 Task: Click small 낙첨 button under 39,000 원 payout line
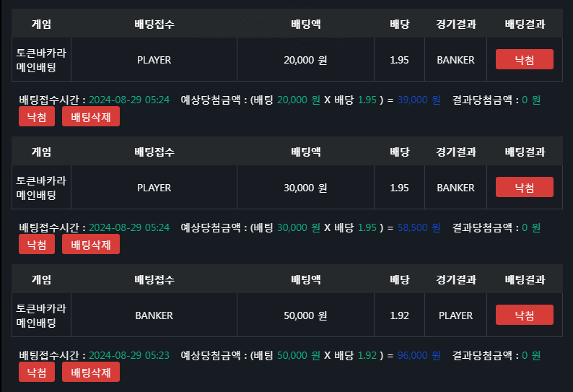[x=37, y=116]
